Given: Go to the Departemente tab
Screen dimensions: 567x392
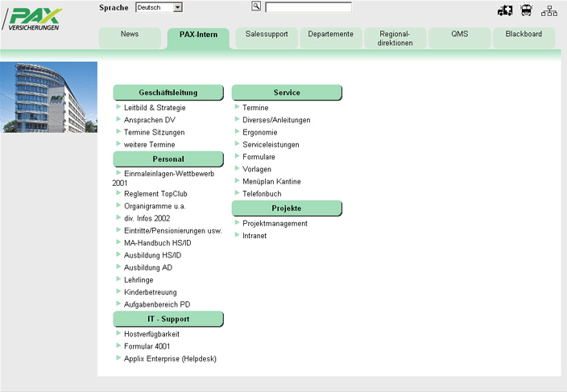Looking at the screenshot, I should click(x=330, y=38).
